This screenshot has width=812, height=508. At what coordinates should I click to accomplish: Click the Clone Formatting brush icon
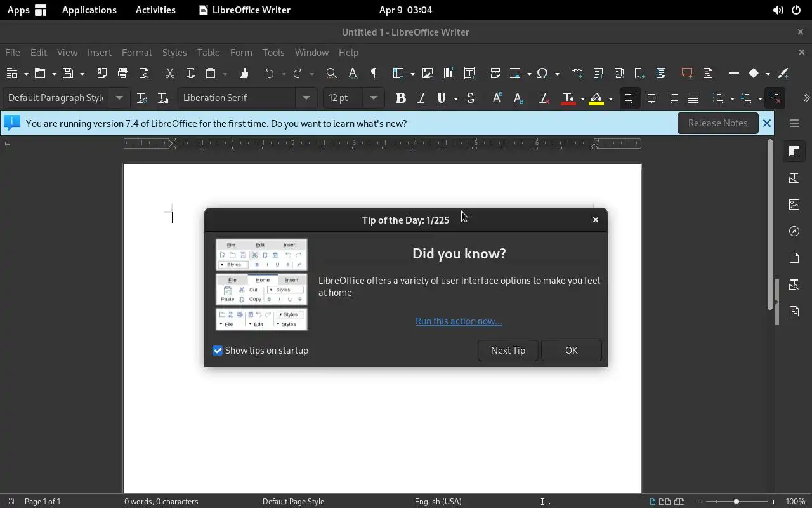[x=244, y=74]
